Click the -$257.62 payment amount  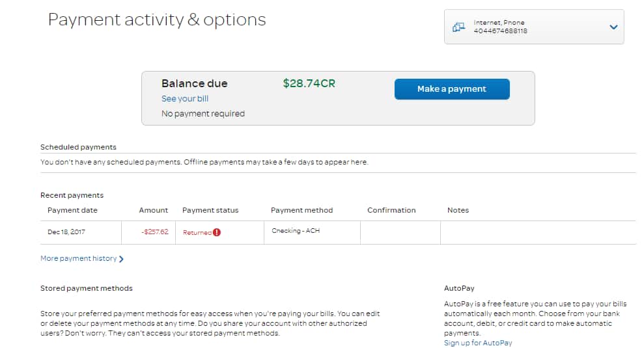click(x=154, y=232)
